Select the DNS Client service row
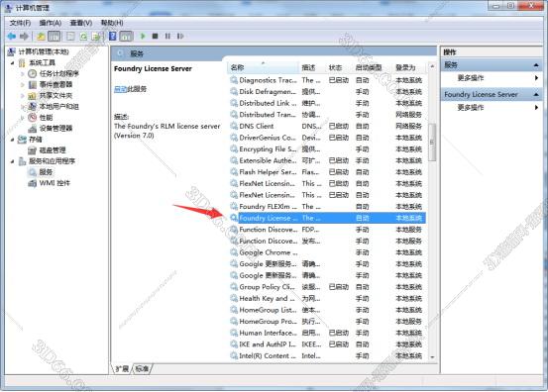 click(x=328, y=126)
